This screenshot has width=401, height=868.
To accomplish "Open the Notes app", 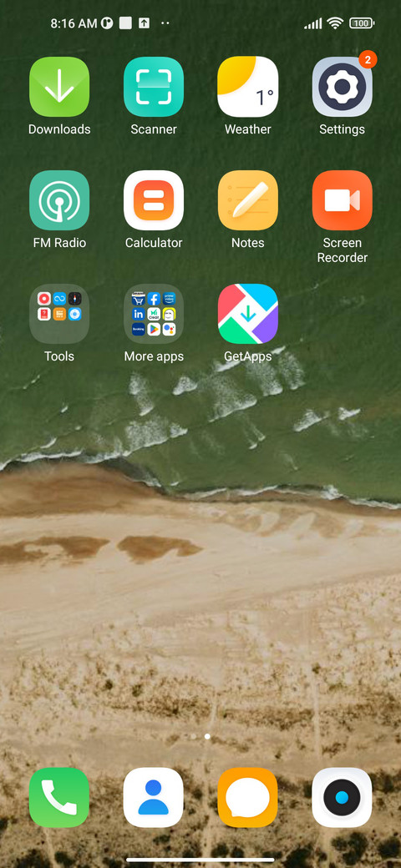I will point(247,200).
